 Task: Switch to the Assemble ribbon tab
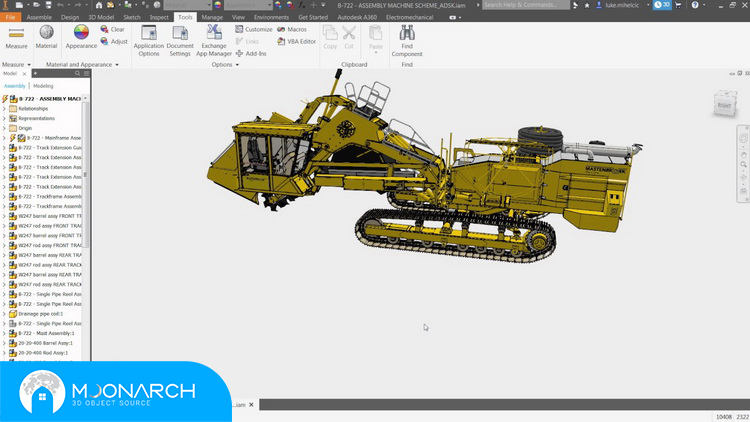39,17
